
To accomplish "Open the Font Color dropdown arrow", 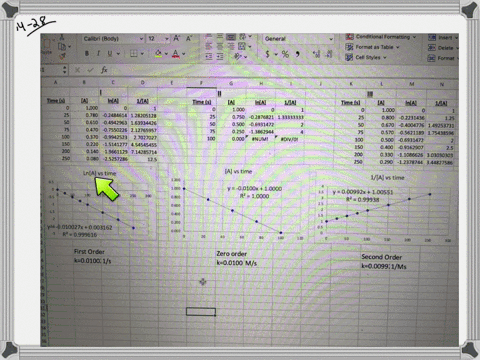I will tap(184, 54).
